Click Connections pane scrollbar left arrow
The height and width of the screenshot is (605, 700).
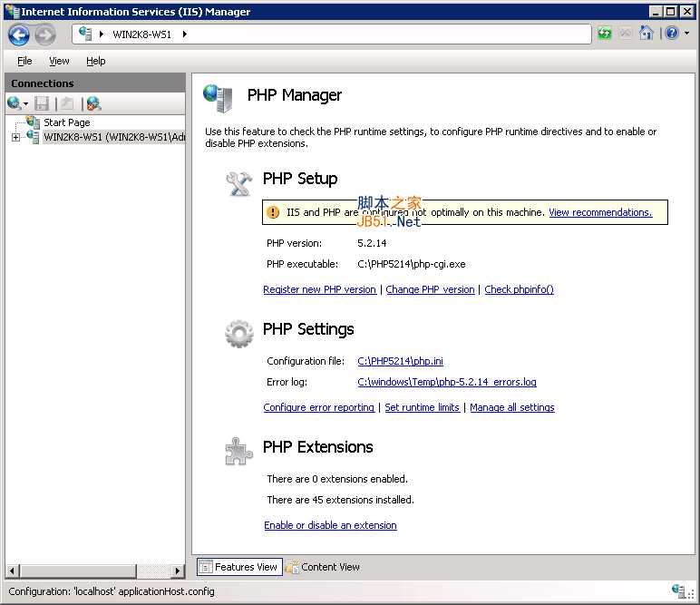(x=12, y=571)
